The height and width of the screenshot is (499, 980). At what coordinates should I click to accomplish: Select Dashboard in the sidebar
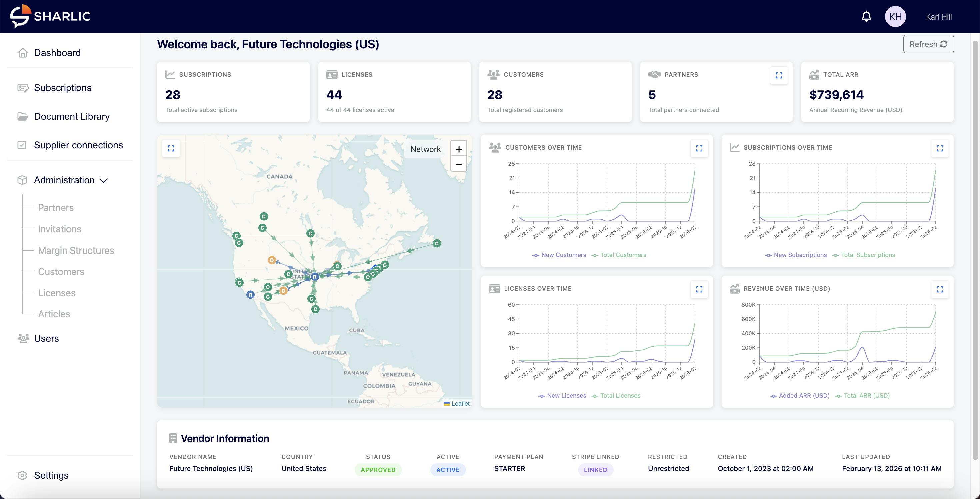(57, 52)
